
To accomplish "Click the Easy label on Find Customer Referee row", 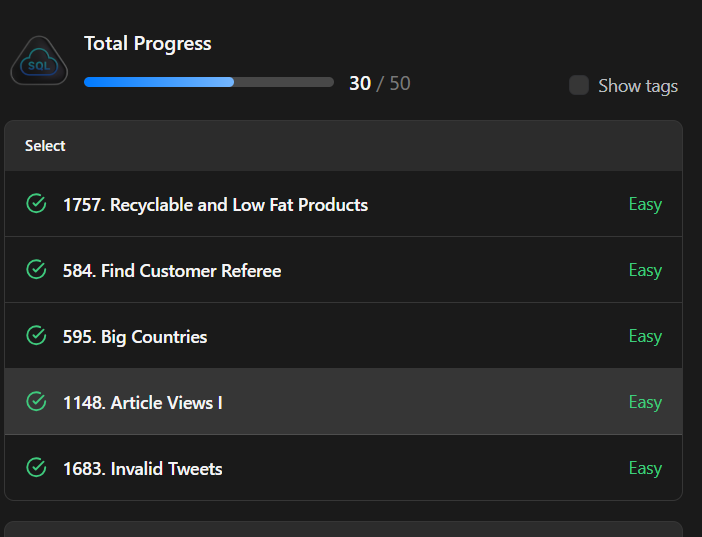I will tap(645, 270).
